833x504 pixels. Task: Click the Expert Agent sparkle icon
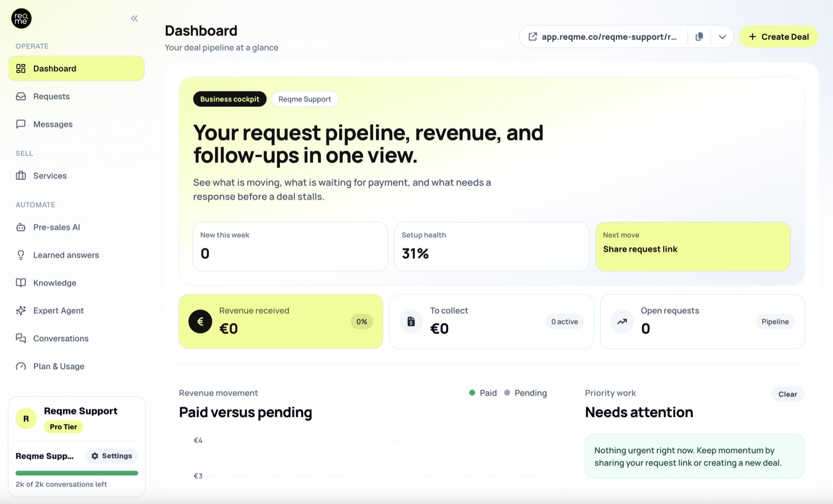click(21, 310)
